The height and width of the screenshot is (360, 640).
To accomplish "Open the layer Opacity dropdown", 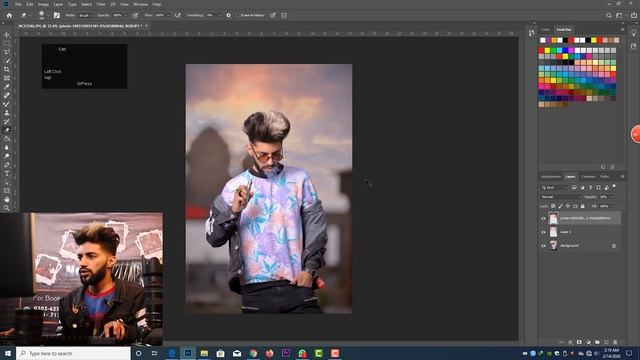I will click(x=612, y=197).
